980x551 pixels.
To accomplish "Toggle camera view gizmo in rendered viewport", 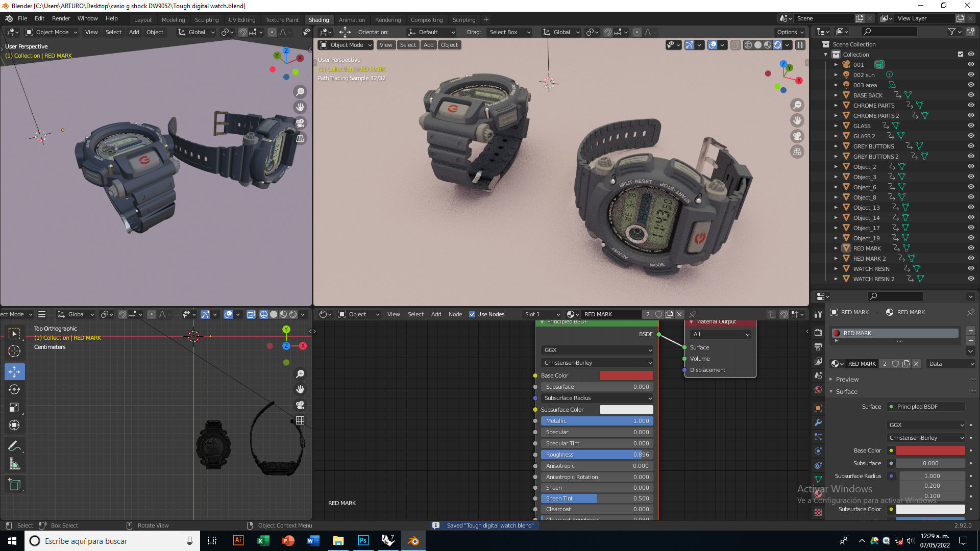I will (797, 136).
